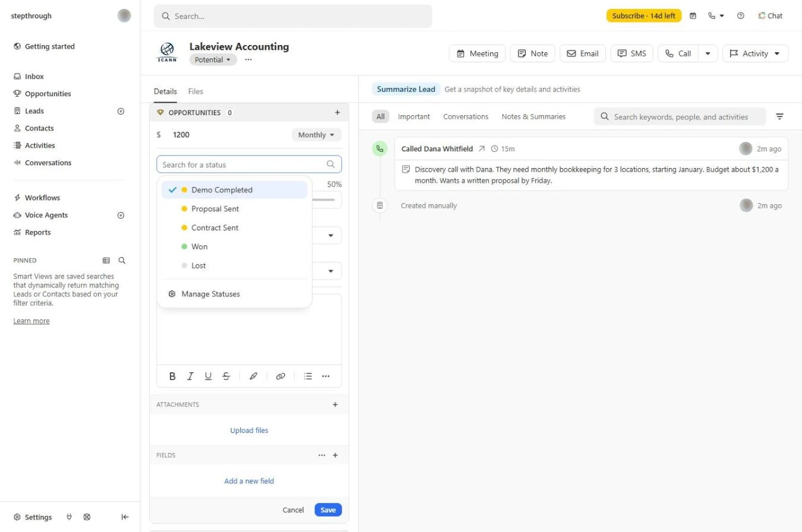The width and height of the screenshot is (802, 532).
Task: Apply bold formatting in the note editor
Action: point(172,376)
